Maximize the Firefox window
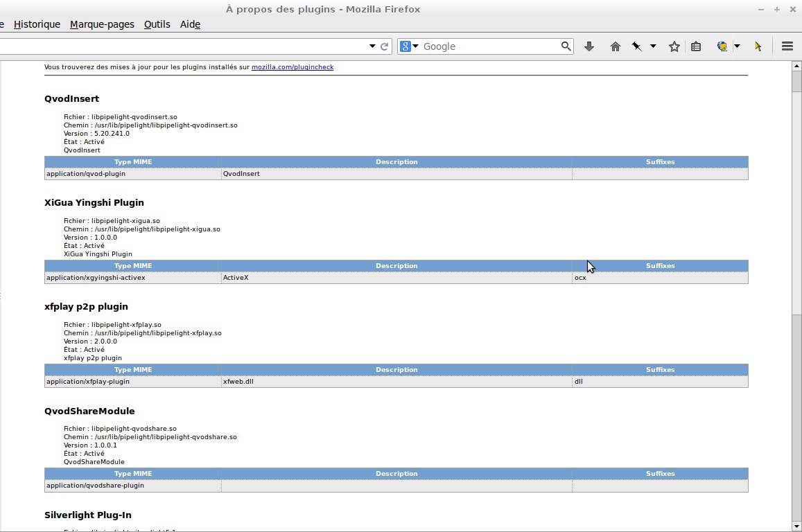Screen dimensions: 802x532 [776, 9]
